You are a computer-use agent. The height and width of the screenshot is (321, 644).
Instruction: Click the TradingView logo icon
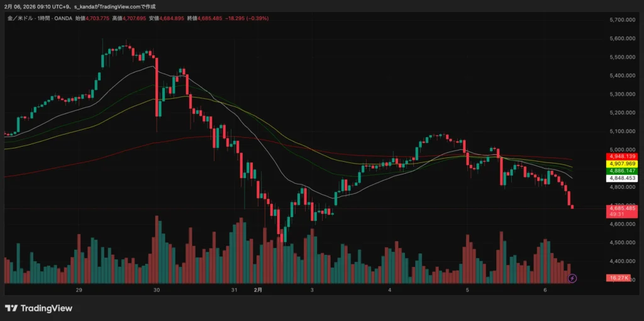11,308
